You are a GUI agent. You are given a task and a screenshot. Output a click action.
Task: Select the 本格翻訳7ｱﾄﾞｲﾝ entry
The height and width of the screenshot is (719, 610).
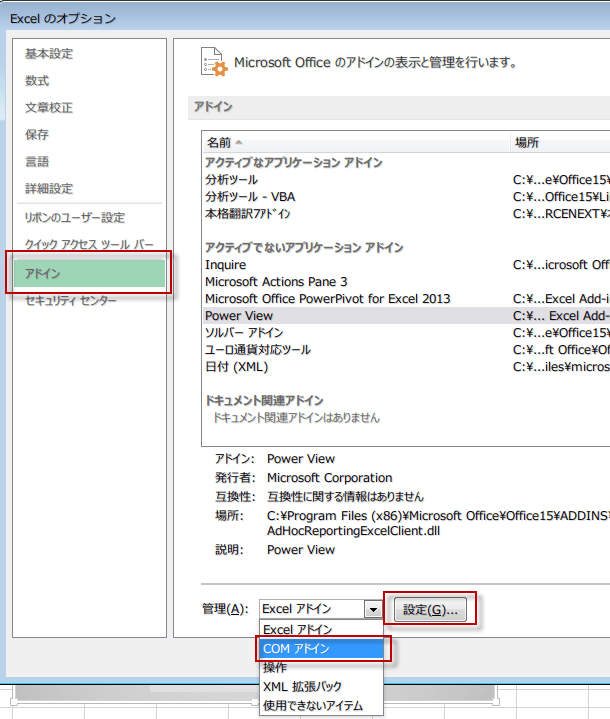pos(406,214)
